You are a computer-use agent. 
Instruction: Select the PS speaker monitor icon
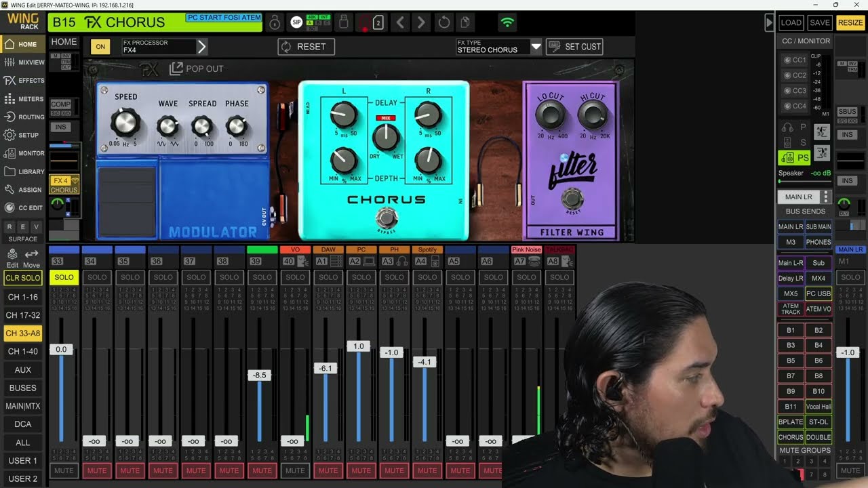tap(794, 157)
